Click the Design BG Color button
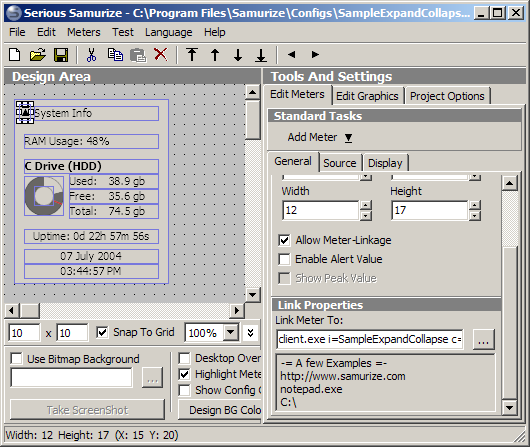Image resolution: width=530 pixels, height=447 pixels. [x=220, y=410]
